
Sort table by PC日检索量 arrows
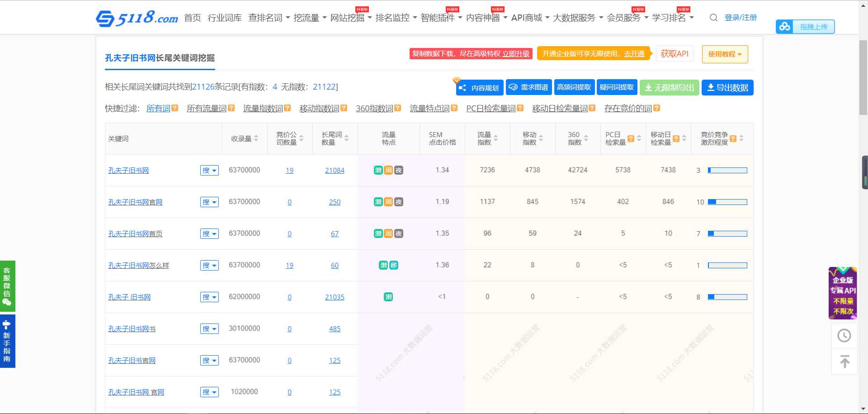point(639,138)
